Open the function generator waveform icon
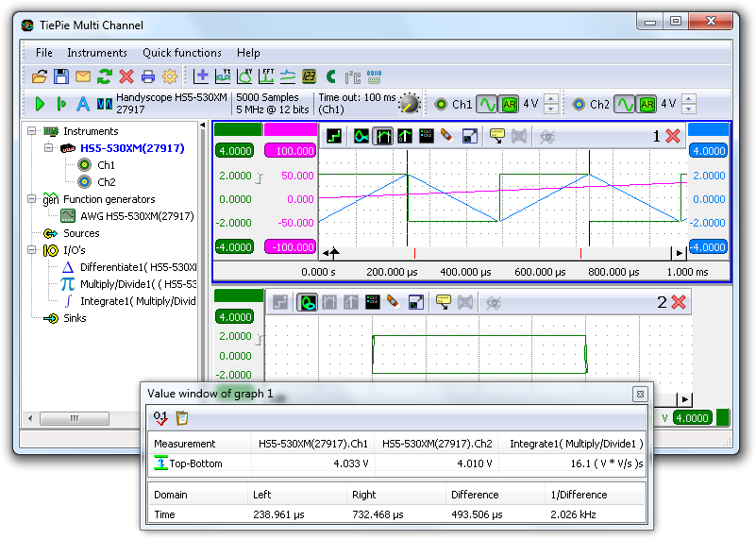The image size is (756, 539). click(x=105, y=104)
